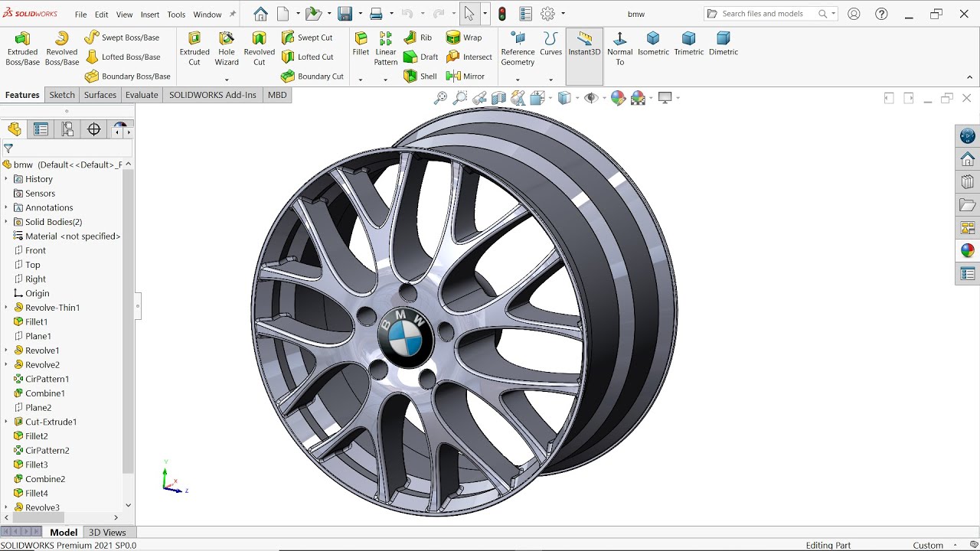Click the Wrap tool
This screenshot has width=980, height=551.
coord(464,37)
